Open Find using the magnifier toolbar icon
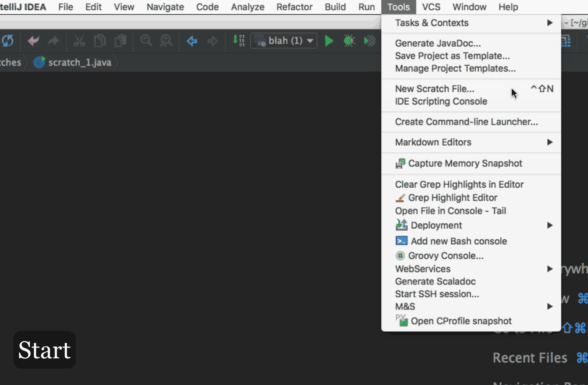The image size is (588, 385). (x=146, y=41)
